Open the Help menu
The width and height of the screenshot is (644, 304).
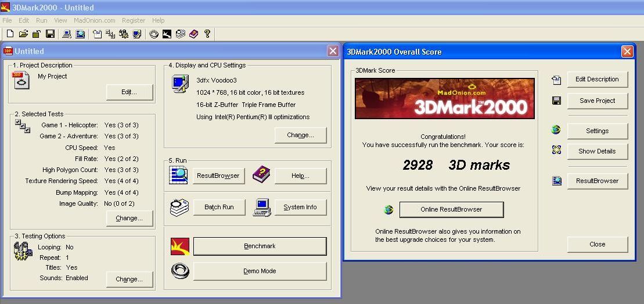158,20
